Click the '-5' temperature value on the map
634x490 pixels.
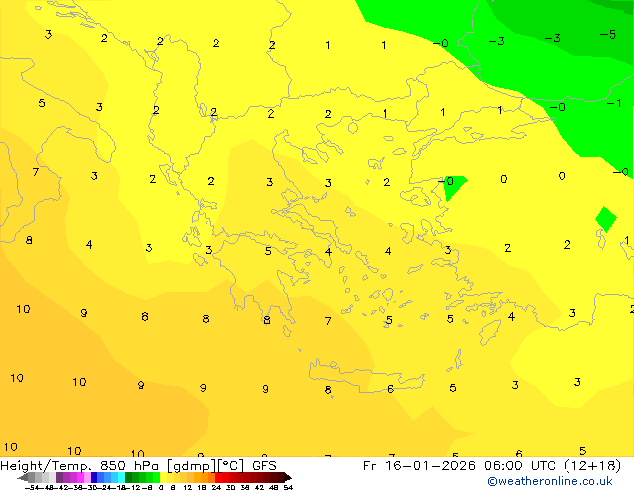[x=608, y=34]
